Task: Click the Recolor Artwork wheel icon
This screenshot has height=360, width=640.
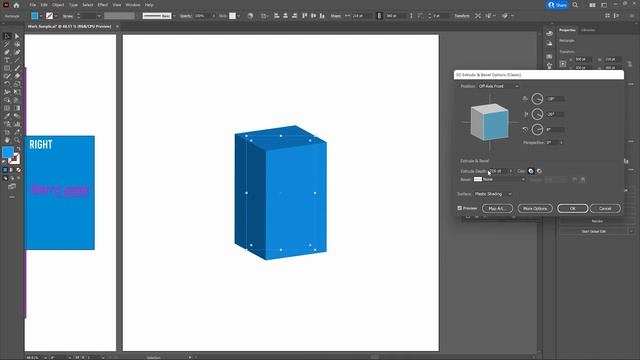Action: pos(250,16)
